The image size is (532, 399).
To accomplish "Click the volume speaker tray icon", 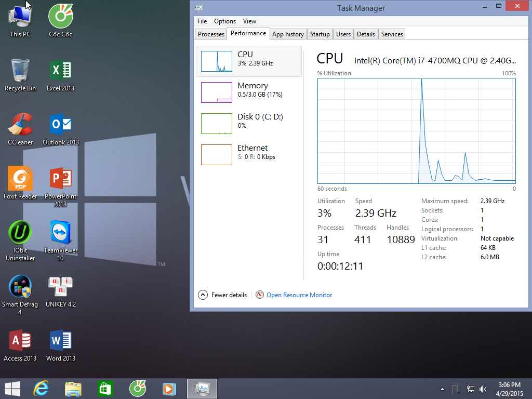I will 483,389.
